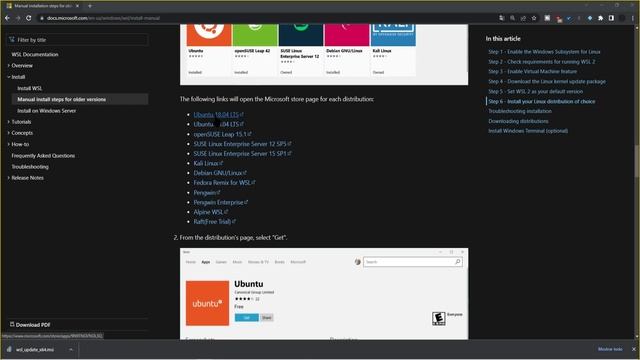Click the blue diamond extension icon
This screenshot has width=640, height=360.
point(590,18)
